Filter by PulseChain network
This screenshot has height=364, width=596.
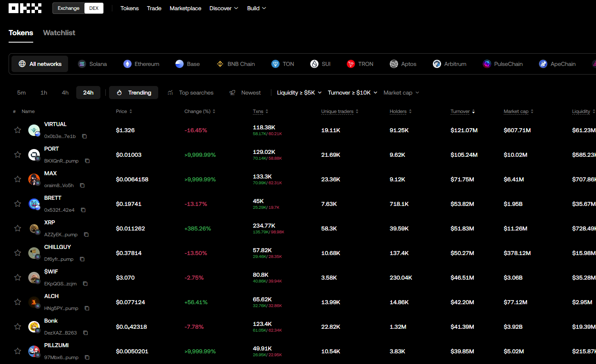click(503, 64)
